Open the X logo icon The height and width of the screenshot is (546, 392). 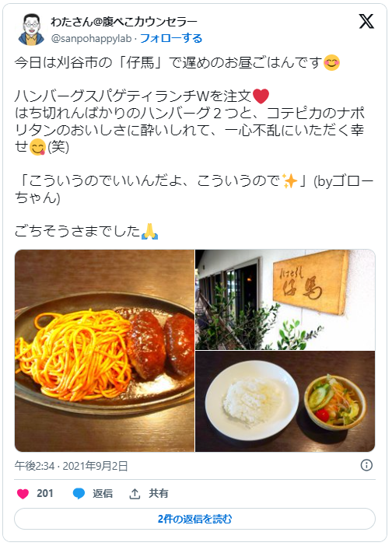[366, 22]
